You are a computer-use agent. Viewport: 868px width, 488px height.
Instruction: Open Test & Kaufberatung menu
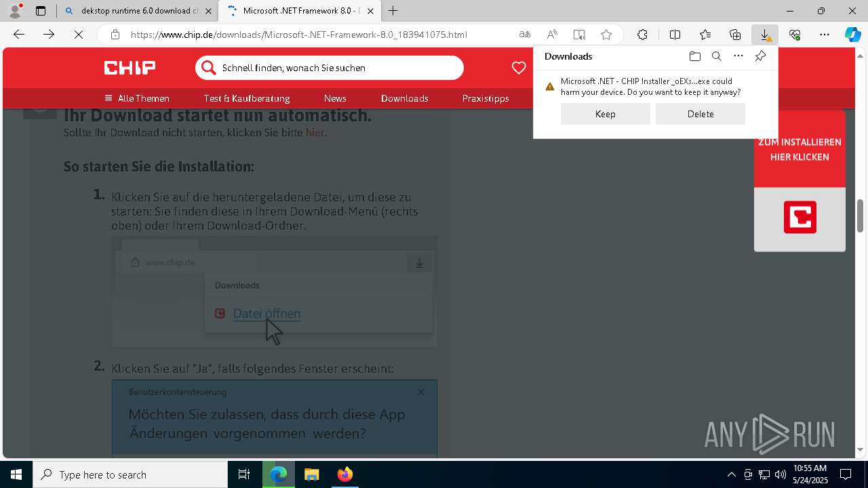click(247, 98)
